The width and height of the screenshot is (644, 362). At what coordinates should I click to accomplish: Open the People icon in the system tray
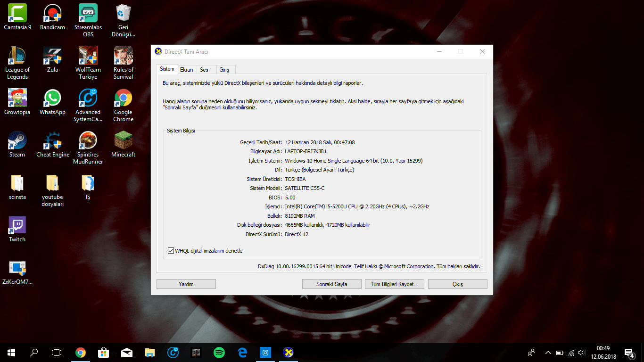pyautogui.click(x=532, y=353)
